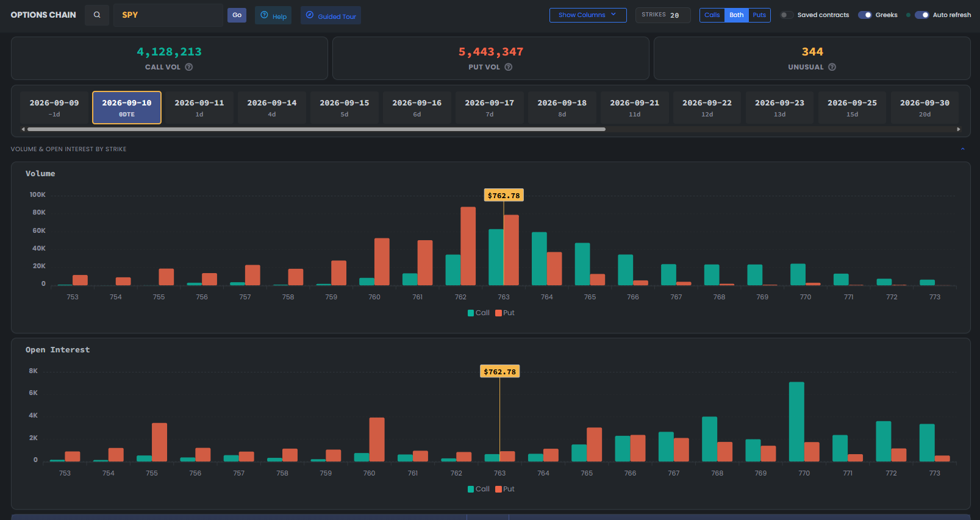Click the expiration strip right scroll arrow
This screenshot has height=520, width=980.
click(959, 129)
